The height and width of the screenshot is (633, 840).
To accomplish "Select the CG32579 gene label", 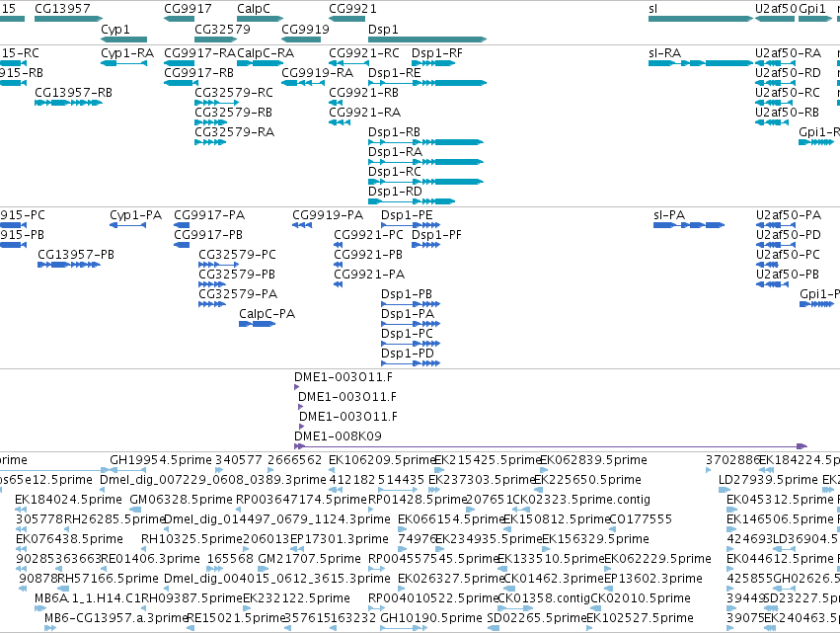I will tap(222, 29).
